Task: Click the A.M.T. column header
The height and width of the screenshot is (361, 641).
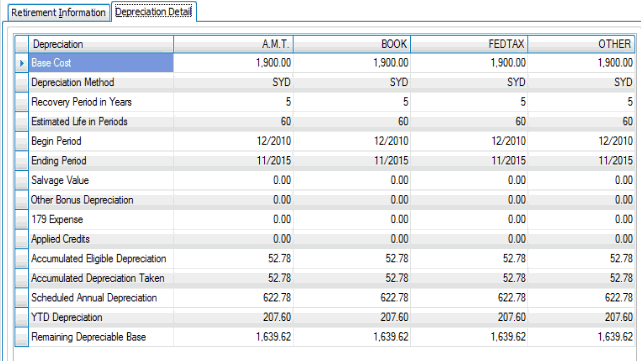Action: point(233,44)
